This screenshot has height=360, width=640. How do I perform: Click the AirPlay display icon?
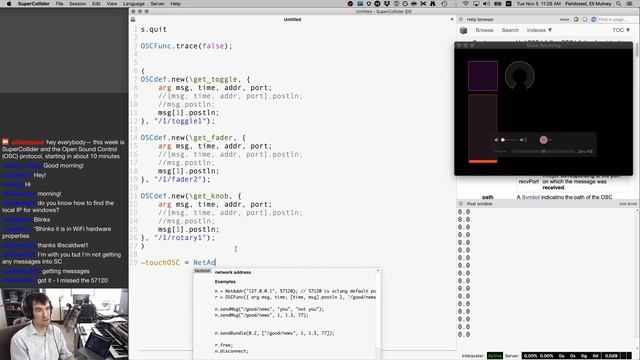coord(476,4)
